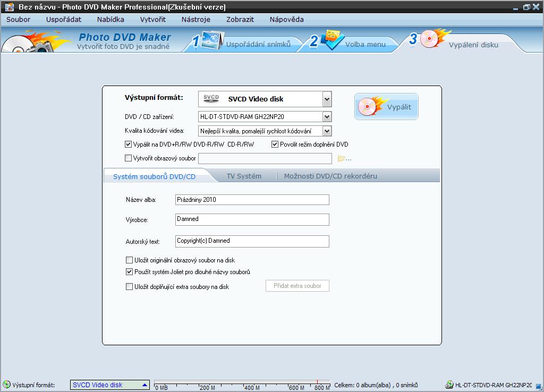The width and height of the screenshot is (544, 392).
Task: Open the Zobrazit menu
Action: coord(240,20)
